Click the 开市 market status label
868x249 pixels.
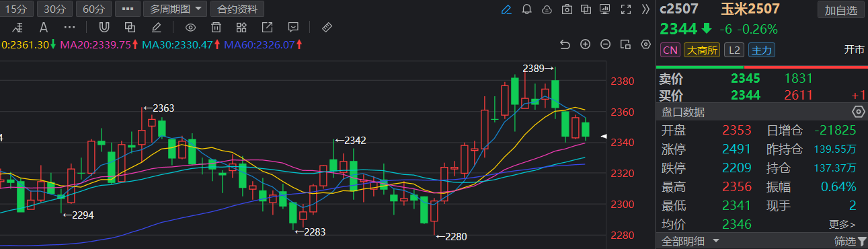click(x=854, y=50)
